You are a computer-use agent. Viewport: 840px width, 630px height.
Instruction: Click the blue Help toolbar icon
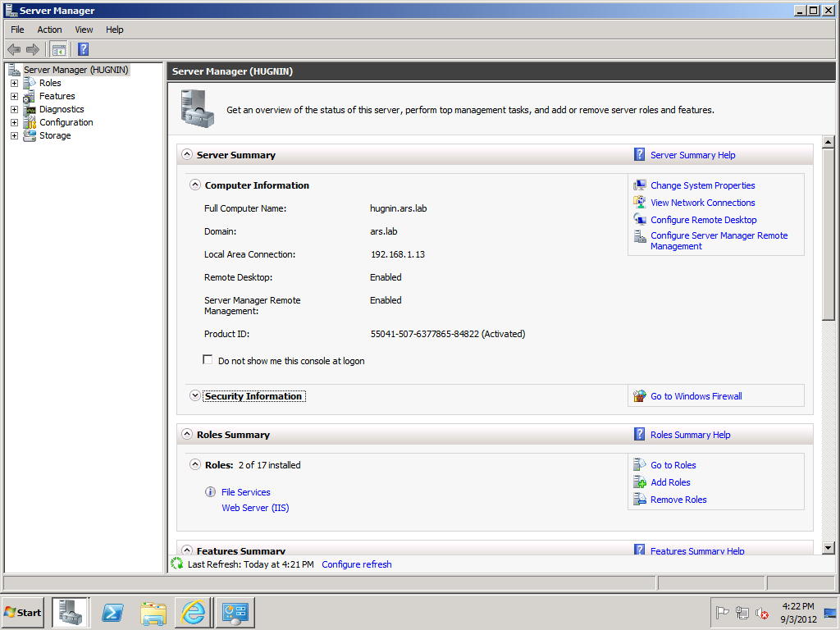83,50
